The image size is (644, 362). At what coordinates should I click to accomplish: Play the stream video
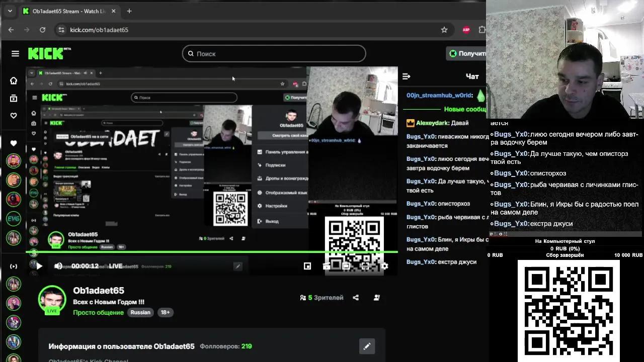pos(39,266)
